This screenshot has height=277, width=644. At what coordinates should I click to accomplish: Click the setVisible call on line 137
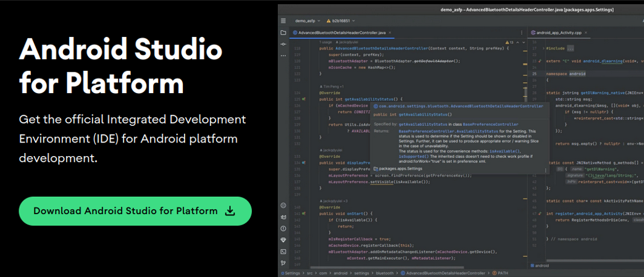click(x=381, y=182)
